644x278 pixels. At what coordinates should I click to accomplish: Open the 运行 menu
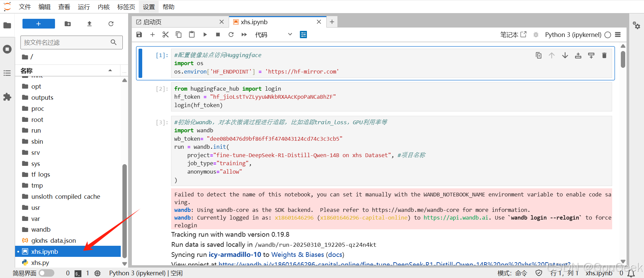click(x=84, y=7)
